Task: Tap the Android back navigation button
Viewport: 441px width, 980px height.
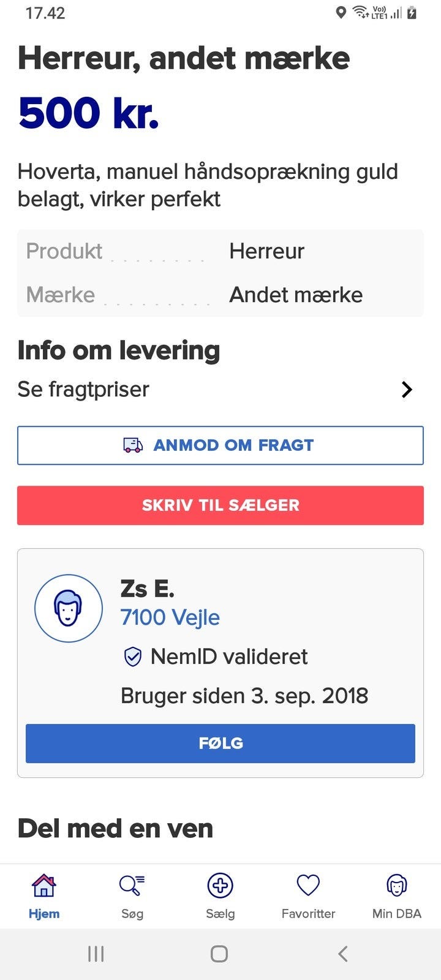Action: (x=343, y=954)
